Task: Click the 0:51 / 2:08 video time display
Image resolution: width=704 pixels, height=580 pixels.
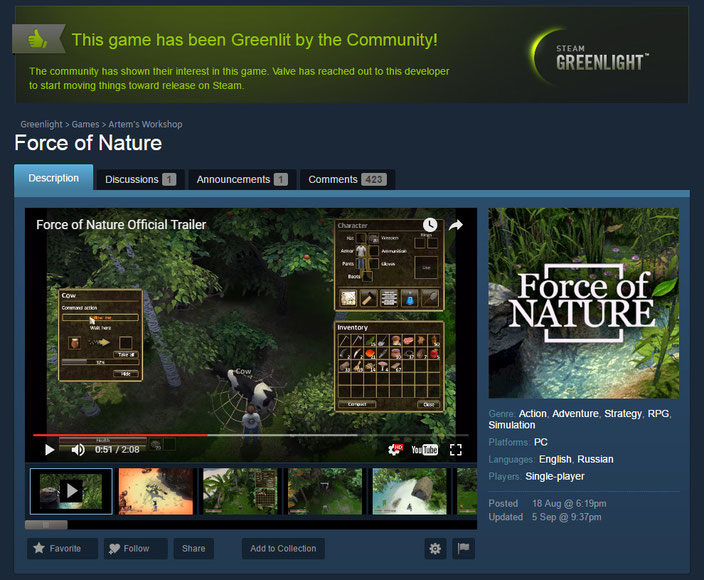Action: pos(117,449)
